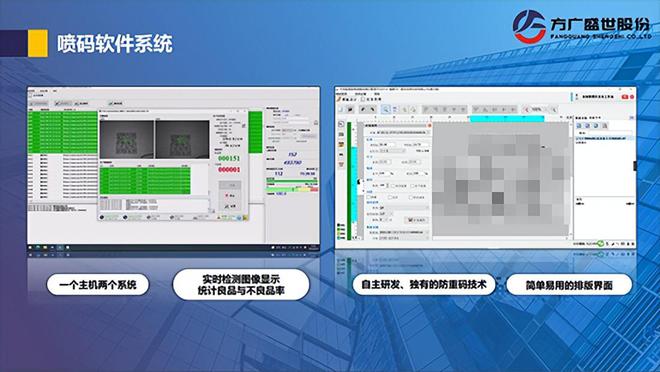Click the 一个主机两个系统 label
This screenshot has height=372, width=660.
[98, 285]
